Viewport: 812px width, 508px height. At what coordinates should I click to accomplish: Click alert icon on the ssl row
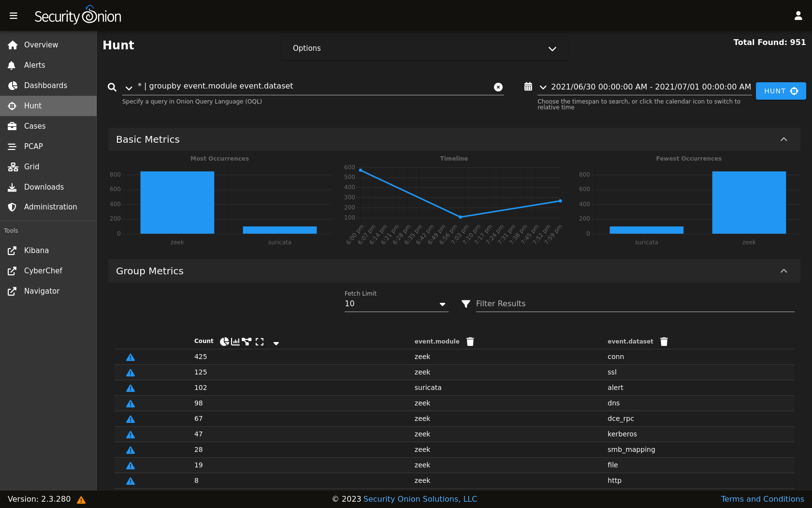[130, 373]
